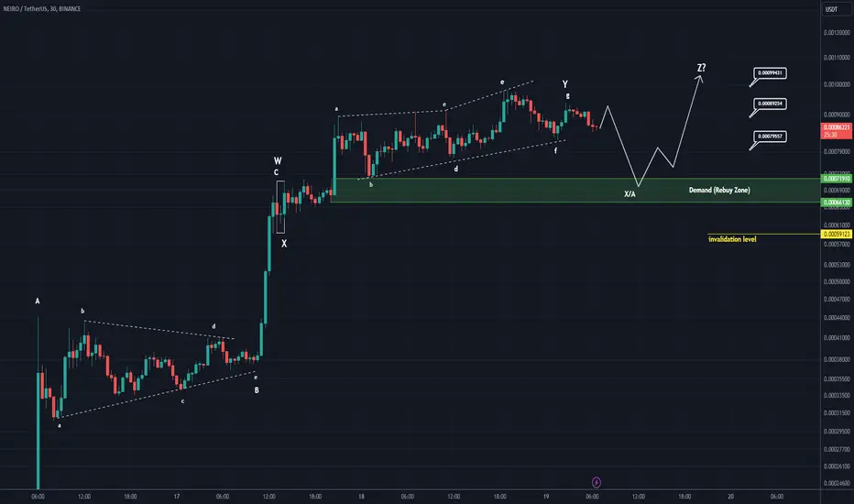
Task: Click 0.00053000 on the price scale
Action: tap(836, 265)
